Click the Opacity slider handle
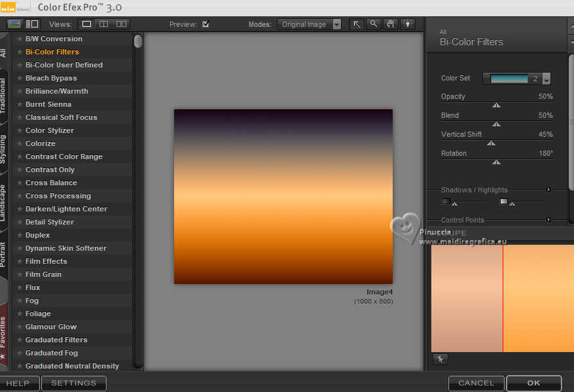Viewport: 574px width, 392px height. (x=496, y=105)
